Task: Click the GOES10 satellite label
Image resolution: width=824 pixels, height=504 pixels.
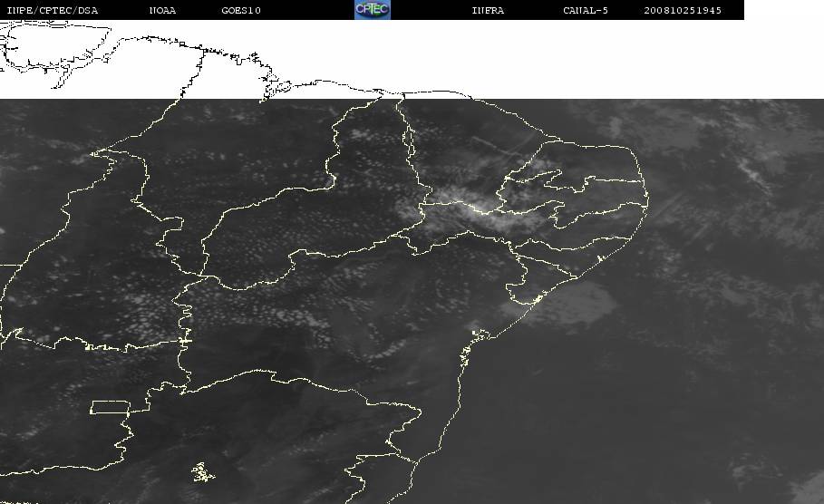Action: click(241, 10)
